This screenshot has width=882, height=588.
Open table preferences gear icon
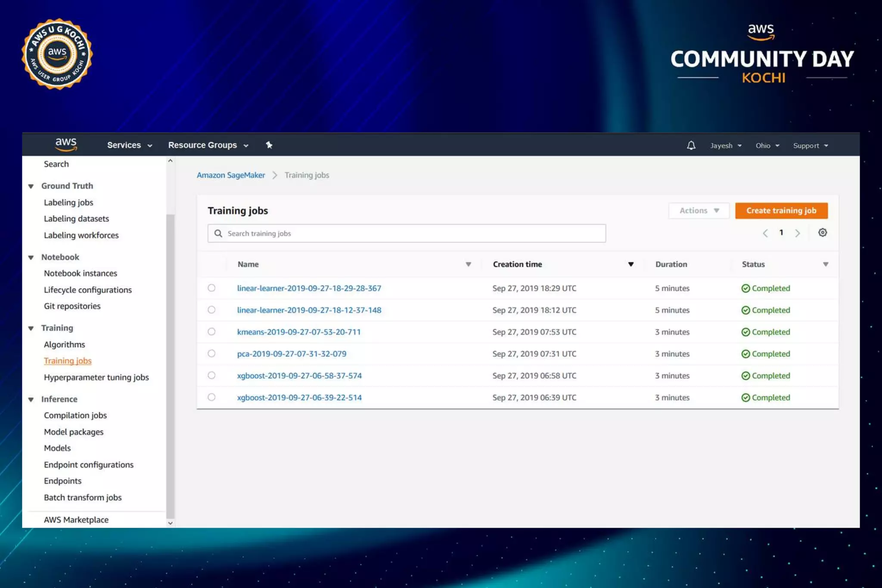pos(822,233)
